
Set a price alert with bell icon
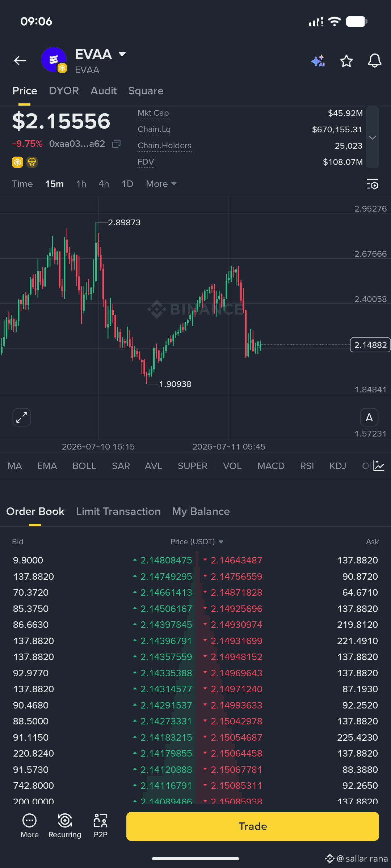pyautogui.click(x=375, y=61)
